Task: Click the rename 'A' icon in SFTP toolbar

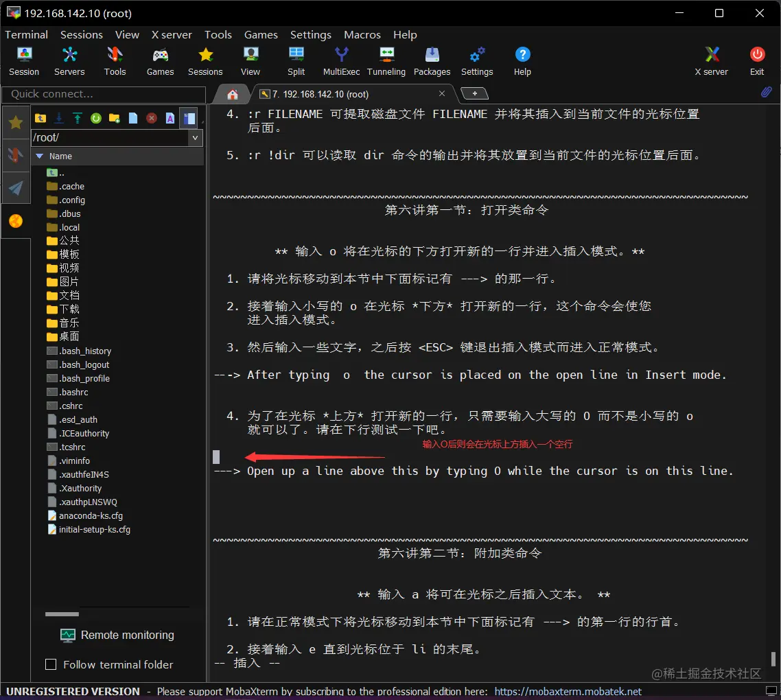Action: (170, 118)
